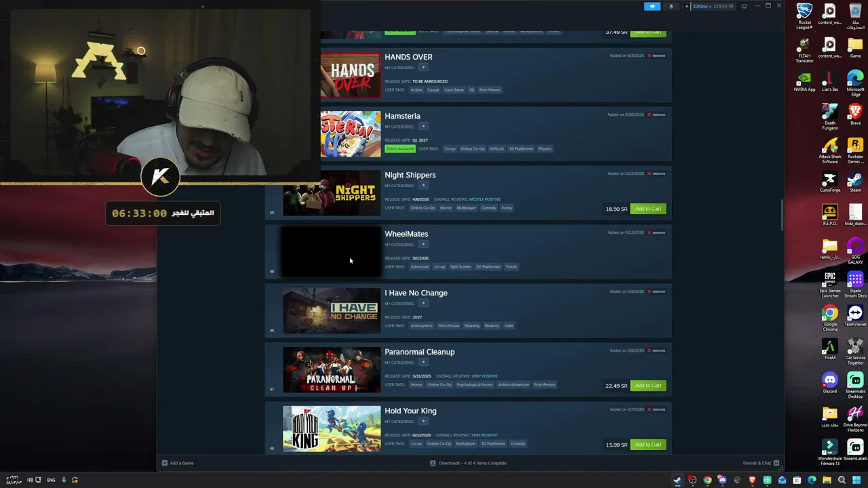This screenshot has width=868, height=488.
Task: Open Drive Beyond Horizons desktop icon
Action: pos(855,419)
